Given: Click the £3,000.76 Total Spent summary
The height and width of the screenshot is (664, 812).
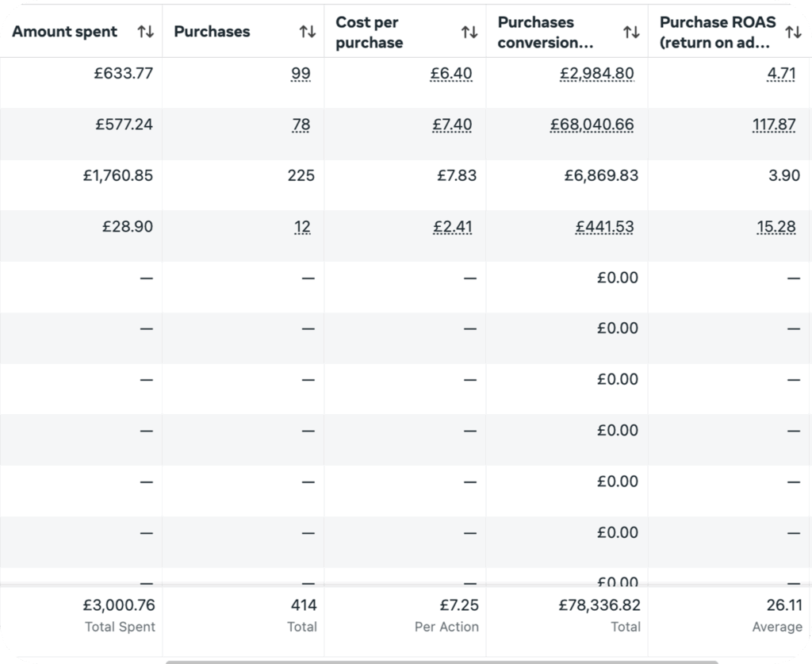Looking at the screenshot, I should point(119,614).
